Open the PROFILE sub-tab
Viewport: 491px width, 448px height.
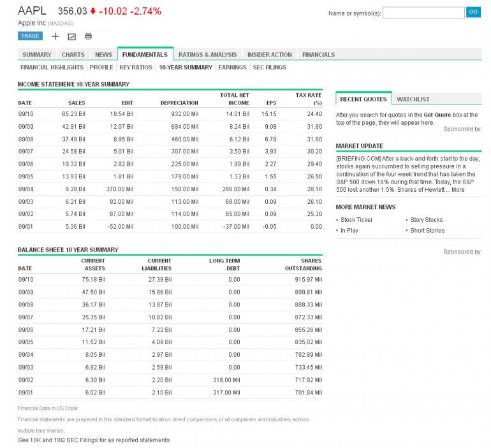[x=101, y=68]
